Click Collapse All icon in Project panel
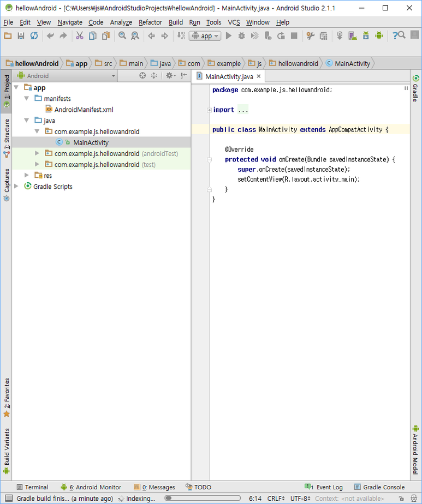 [154, 75]
